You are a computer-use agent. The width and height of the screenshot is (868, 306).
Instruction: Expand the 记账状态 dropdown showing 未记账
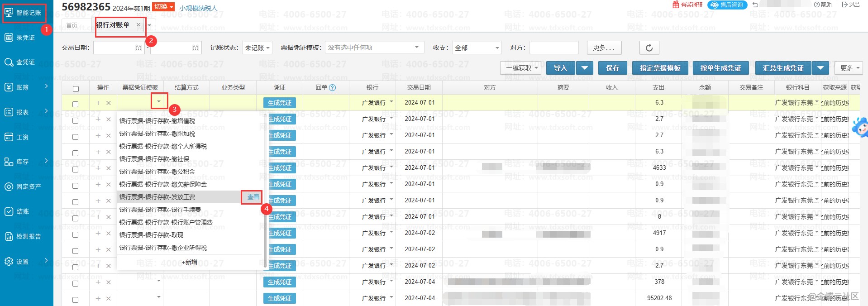pyautogui.click(x=257, y=48)
